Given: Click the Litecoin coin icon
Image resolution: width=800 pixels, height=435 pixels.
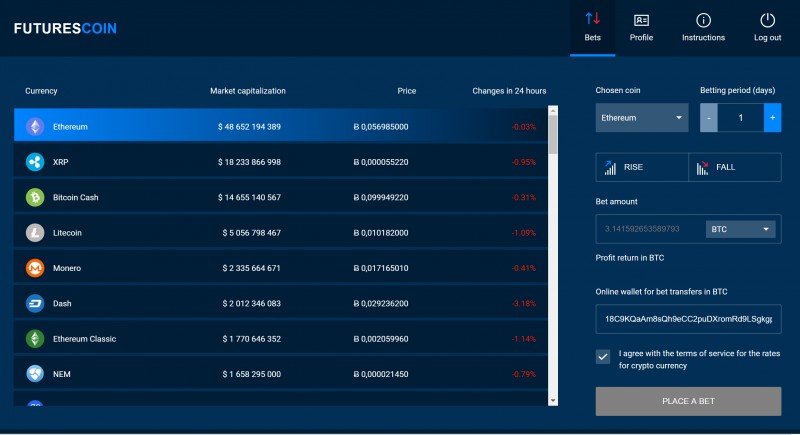Looking at the screenshot, I should (35, 233).
